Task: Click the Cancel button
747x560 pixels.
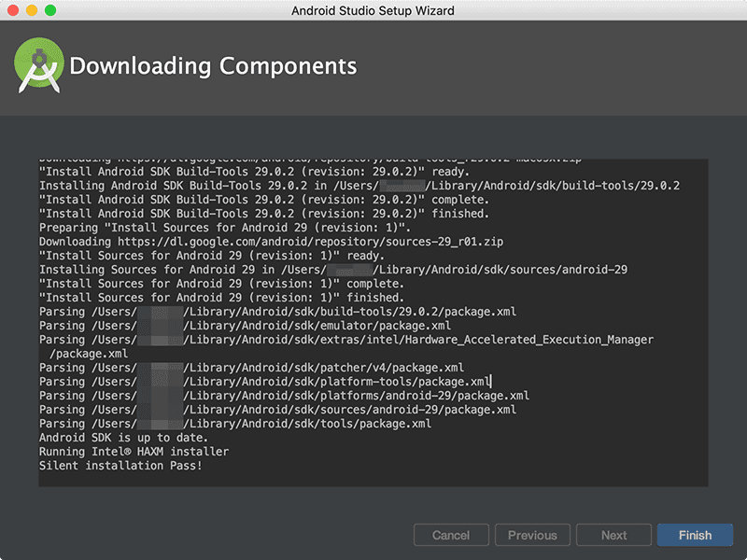Action: 451,535
